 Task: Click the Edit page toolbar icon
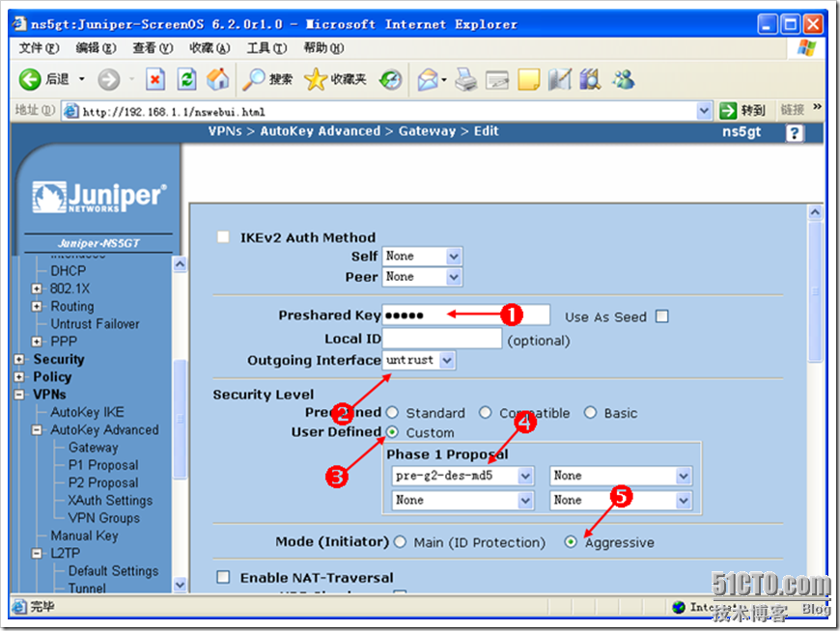497,80
